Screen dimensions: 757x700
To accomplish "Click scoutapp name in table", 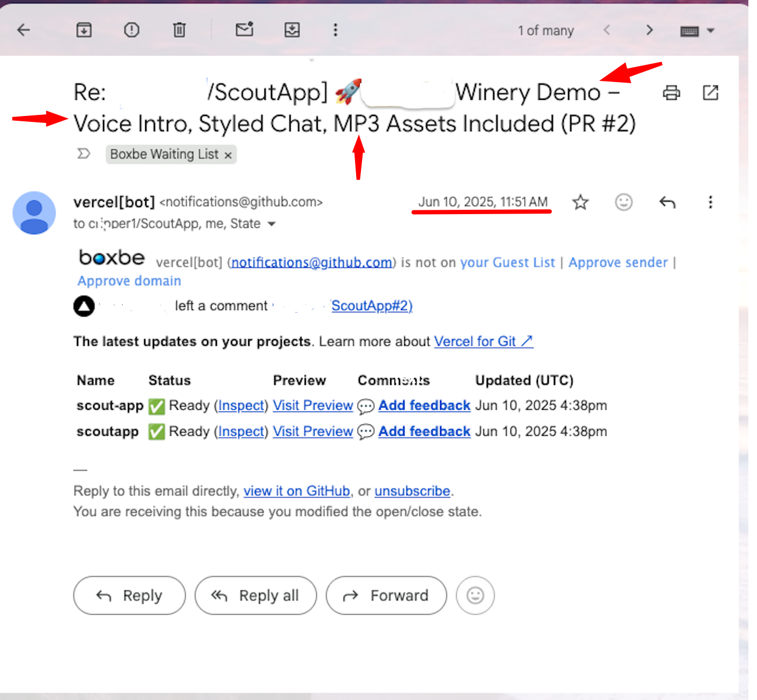I will [107, 431].
